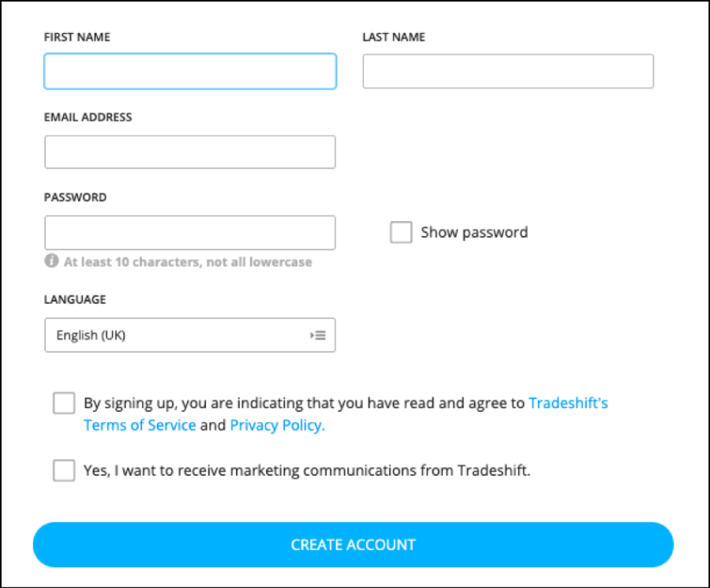Open the Privacy Policy link
710x588 pixels.
(x=277, y=425)
